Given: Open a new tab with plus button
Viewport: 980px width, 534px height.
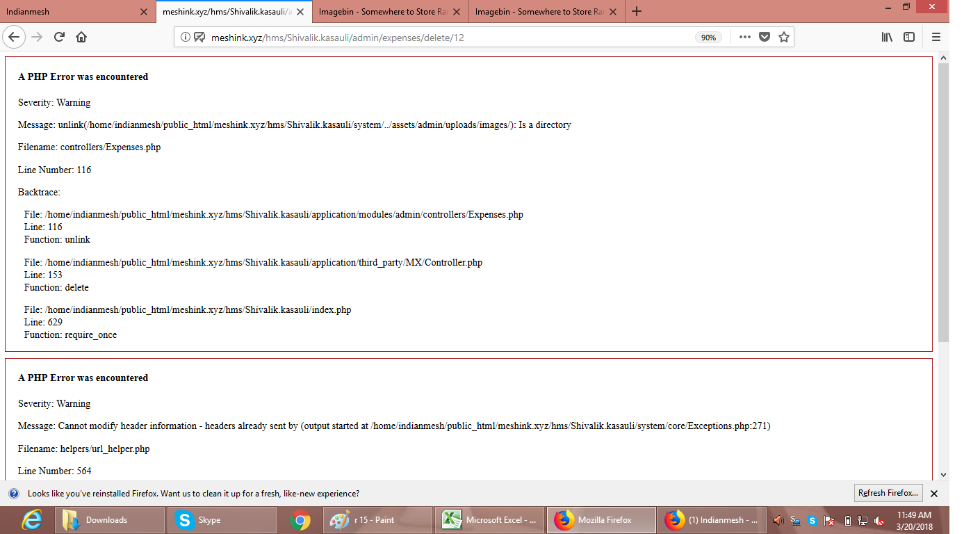Looking at the screenshot, I should (637, 12).
